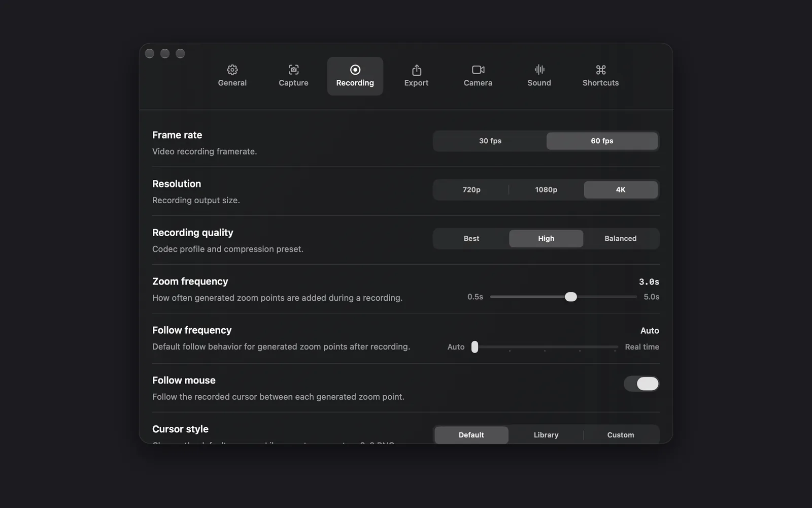Select the Recording circle icon
This screenshot has height=508, width=812.
pyautogui.click(x=355, y=70)
